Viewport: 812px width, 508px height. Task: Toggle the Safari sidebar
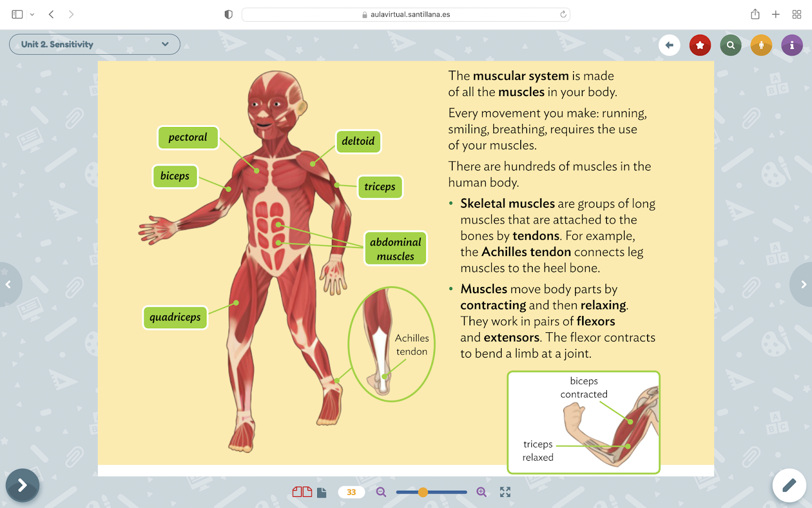point(17,14)
